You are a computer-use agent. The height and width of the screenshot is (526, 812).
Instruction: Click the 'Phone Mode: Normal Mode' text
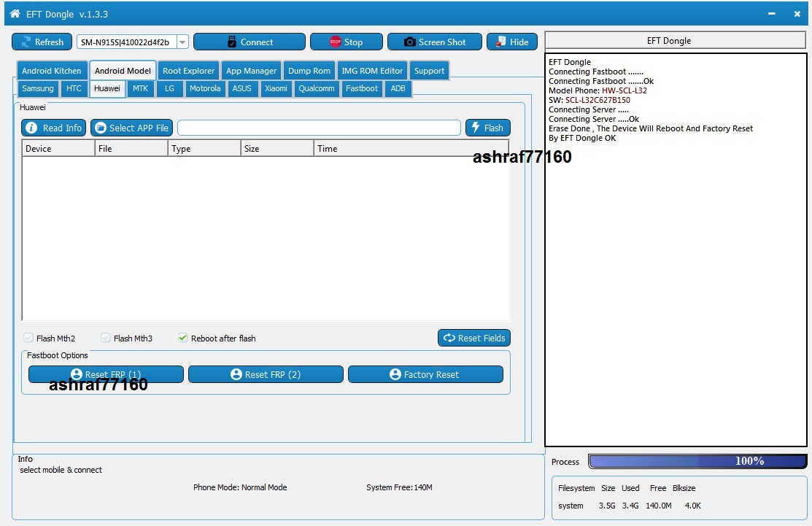coord(240,487)
